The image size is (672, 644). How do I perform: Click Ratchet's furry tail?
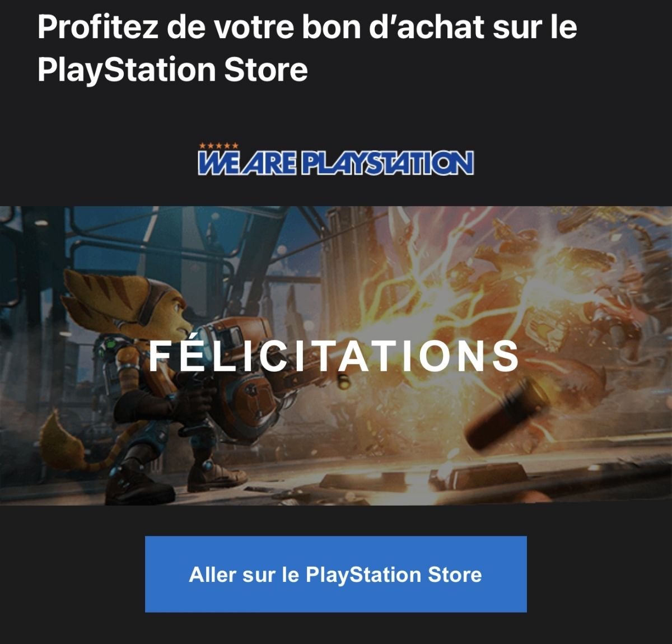click(64, 442)
